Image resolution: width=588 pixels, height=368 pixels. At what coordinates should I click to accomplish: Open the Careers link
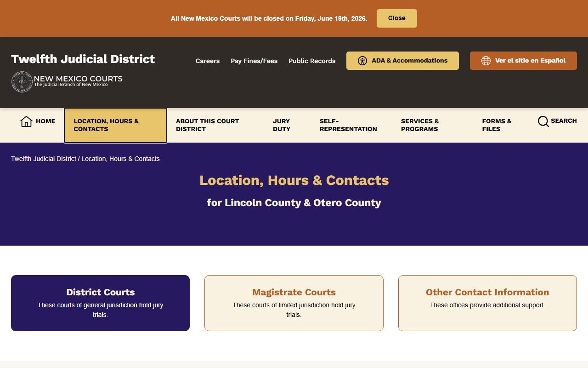tap(208, 61)
